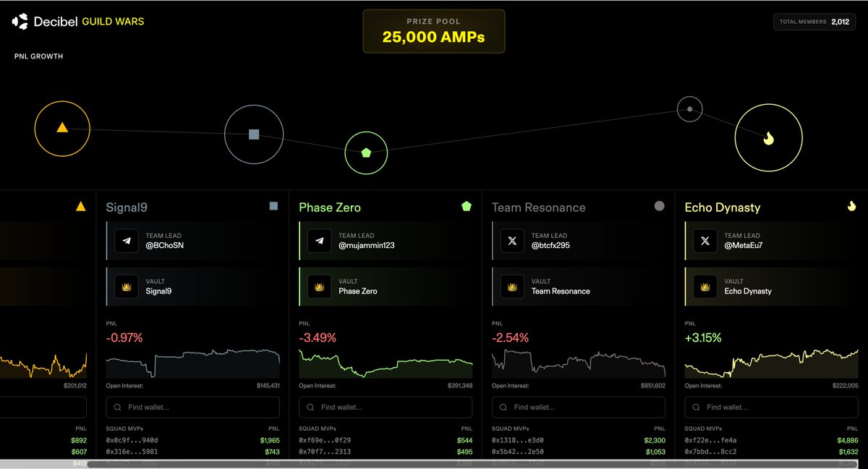Select wallet 0x1318...e3d0 row
The width and height of the screenshot is (868, 469).
(x=579, y=440)
